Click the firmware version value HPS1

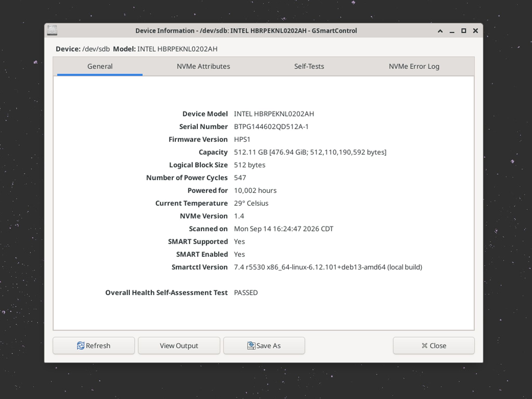click(x=242, y=139)
